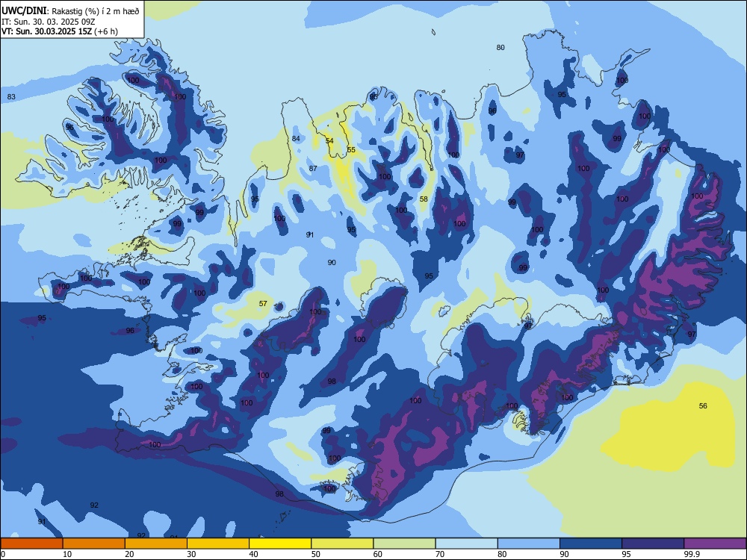Select the indigo 95–99.9 legend swatch
The width and height of the screenshot is (747, 560).
653,544
